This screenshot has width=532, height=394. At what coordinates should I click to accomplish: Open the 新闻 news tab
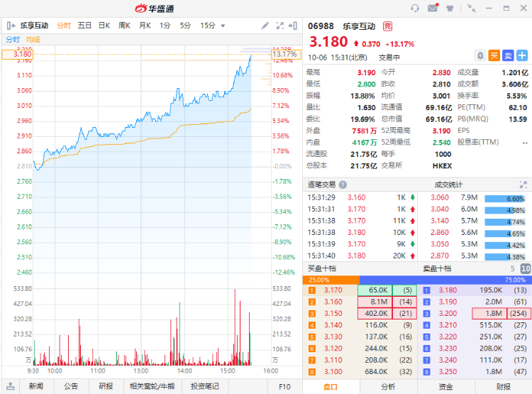[36, 386]
